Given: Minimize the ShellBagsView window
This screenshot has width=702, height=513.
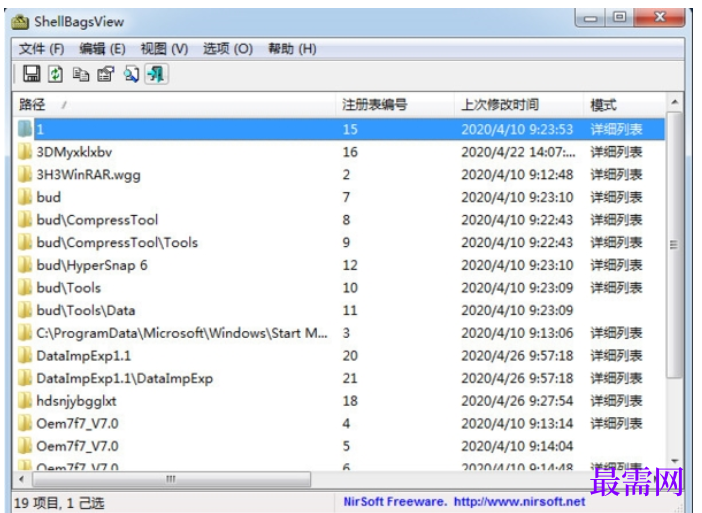Looking at the screenshot, I should coord(591,17).
